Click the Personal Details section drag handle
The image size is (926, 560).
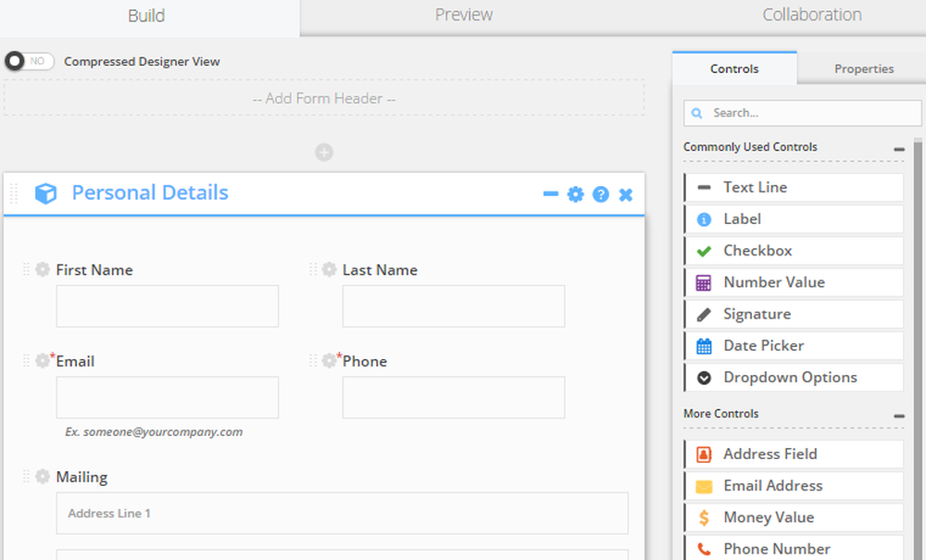tap(14, 193)
